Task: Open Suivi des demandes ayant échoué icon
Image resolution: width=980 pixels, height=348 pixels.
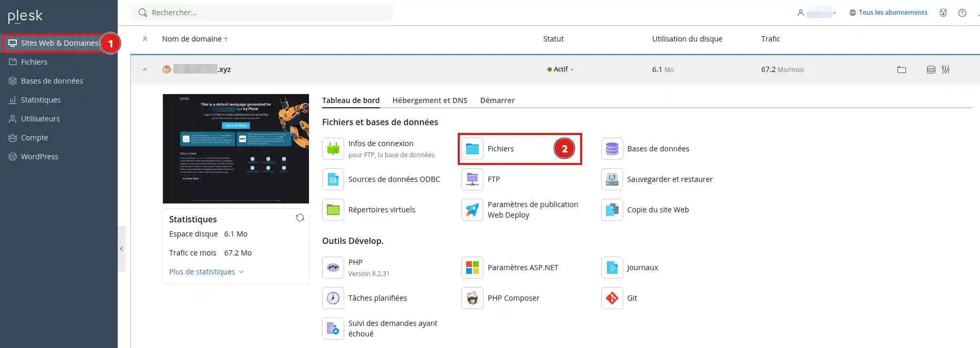Action: click(x=333, y=329)
